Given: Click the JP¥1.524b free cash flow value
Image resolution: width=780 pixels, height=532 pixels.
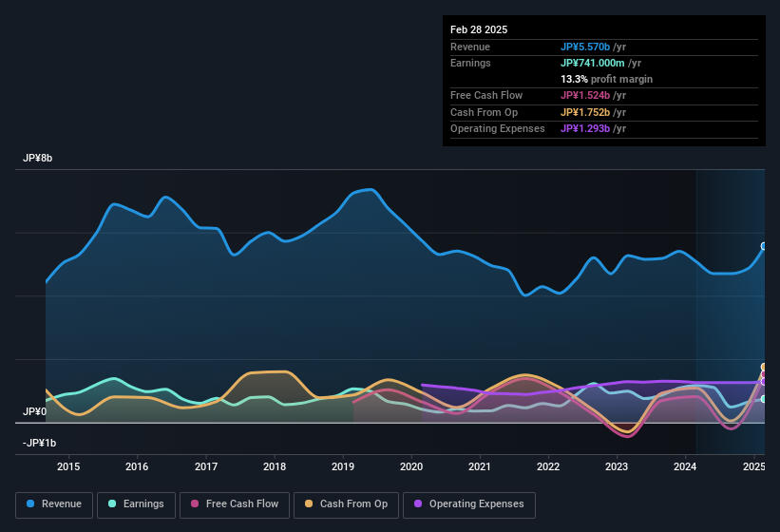Looking at the screenshot, I should (585, 95).
